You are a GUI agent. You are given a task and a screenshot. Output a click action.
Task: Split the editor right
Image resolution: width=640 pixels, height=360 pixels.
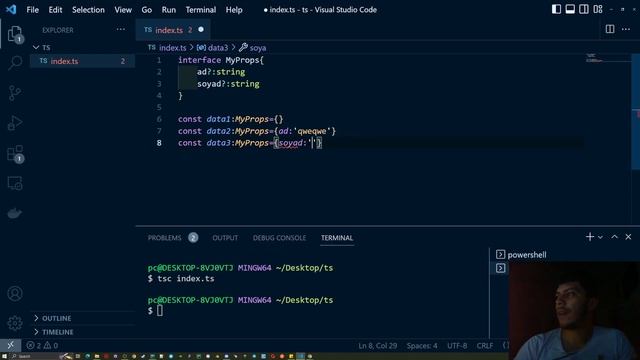pyautogui.click(x=610, y=29)
